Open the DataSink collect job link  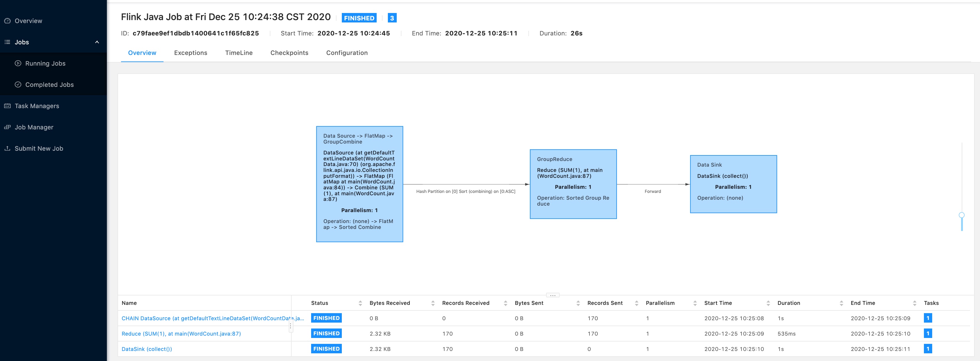(146, 349)
